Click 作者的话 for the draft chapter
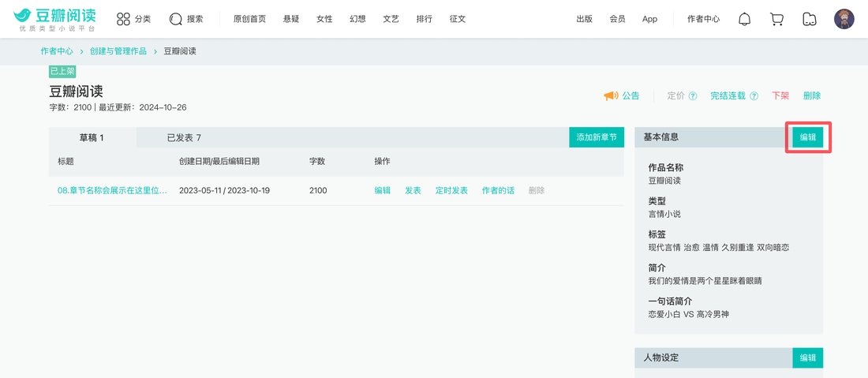Screen dimensions: 868x378 tap(498, 190)
